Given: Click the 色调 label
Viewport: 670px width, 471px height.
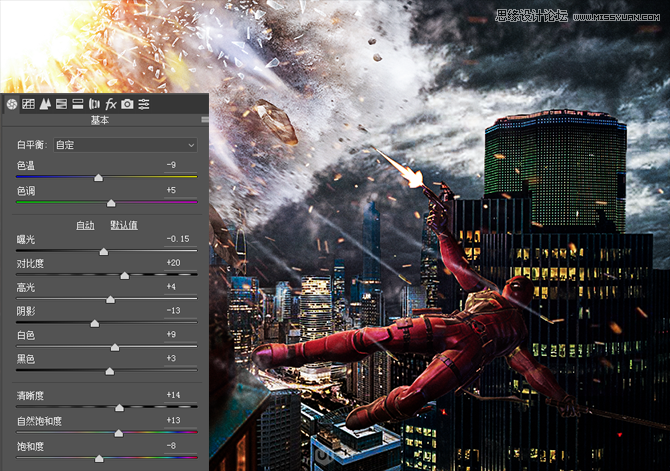Looking at the screenshot, I should pos(26,191).
